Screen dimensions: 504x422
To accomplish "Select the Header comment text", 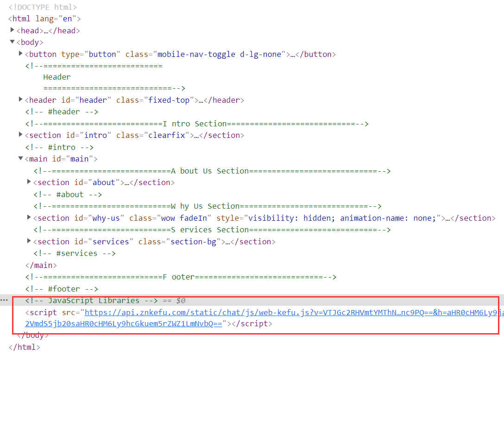I will point(57,77).
